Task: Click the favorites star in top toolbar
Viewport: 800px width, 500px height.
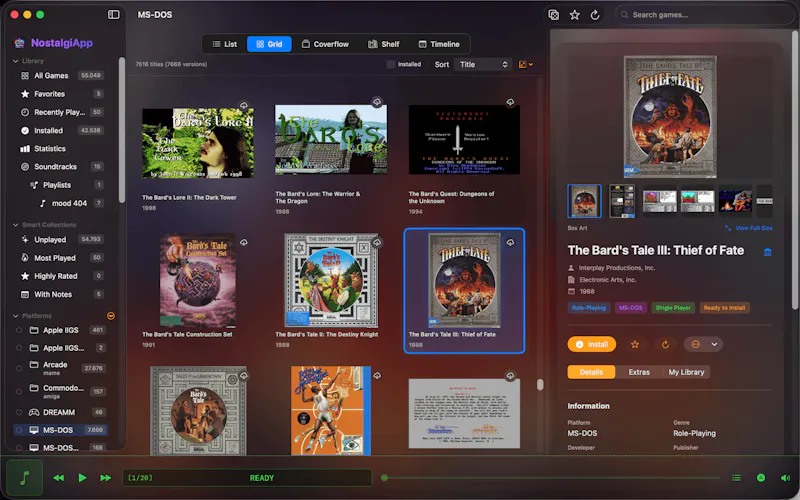Action: coord(574,15)
